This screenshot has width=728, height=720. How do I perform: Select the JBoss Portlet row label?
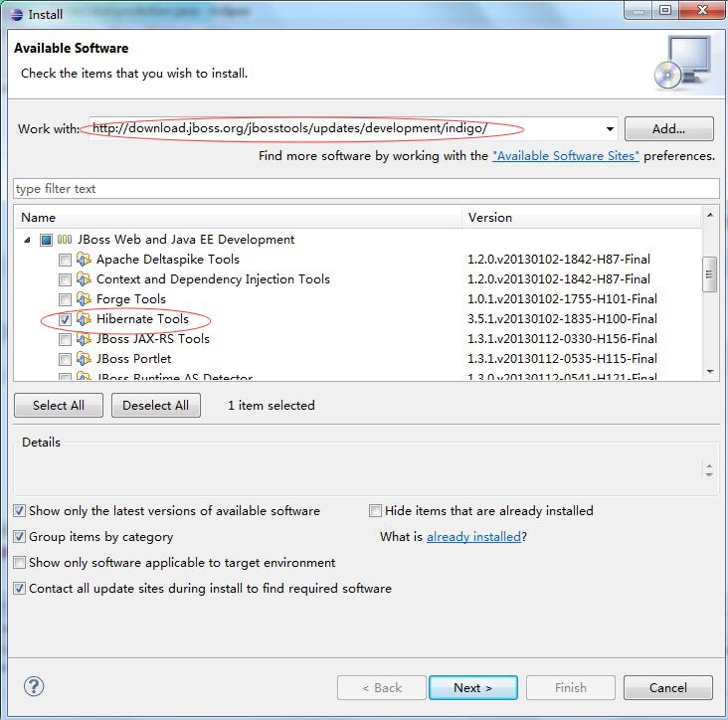click(x=133, y=359)
